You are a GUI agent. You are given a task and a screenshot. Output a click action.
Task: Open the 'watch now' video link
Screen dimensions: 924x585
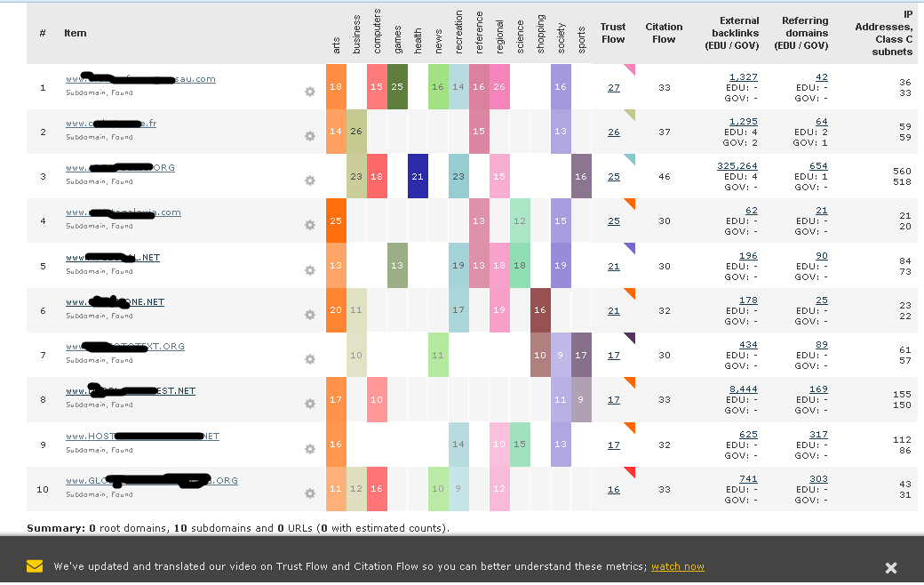pos(677,566)
